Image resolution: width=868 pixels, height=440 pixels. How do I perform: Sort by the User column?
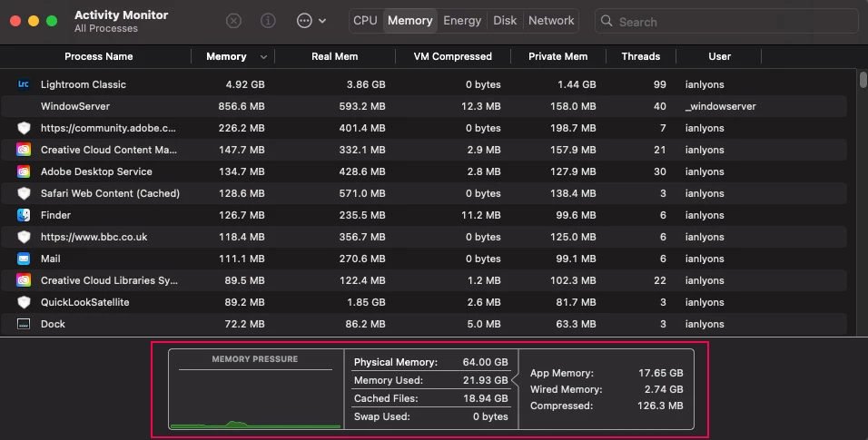pos(720,56)
